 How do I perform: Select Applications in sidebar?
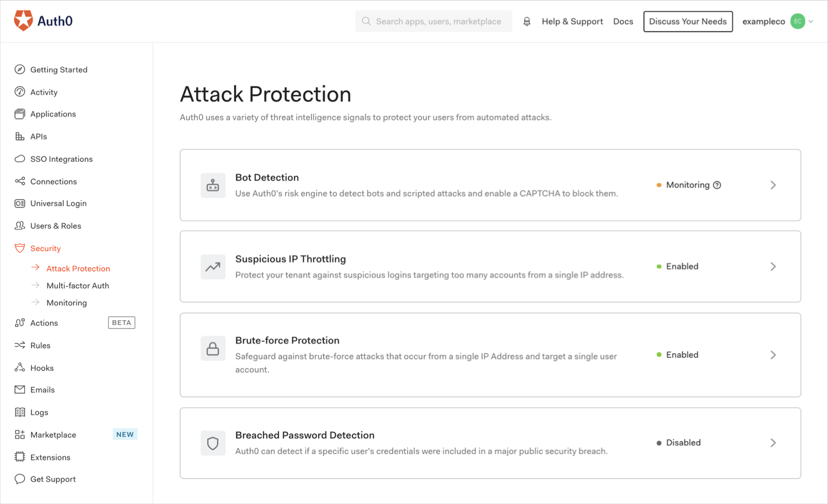pyautogui.click(x=53, y=114)
